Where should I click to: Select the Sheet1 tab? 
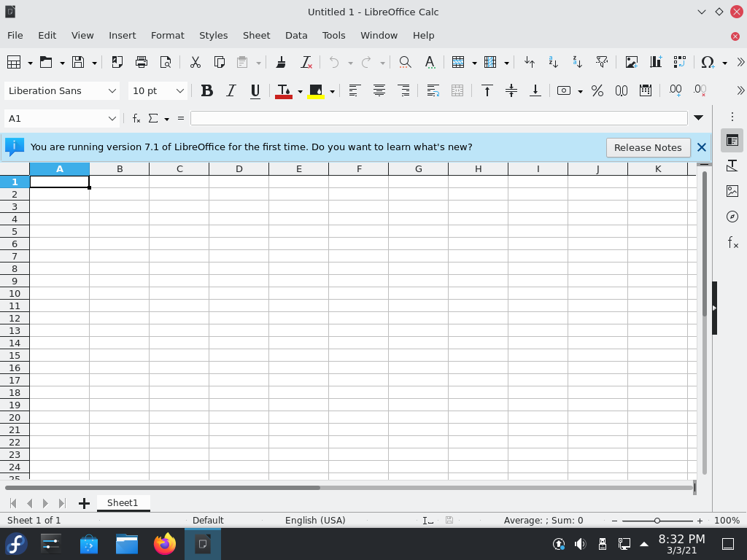point(123,503)
